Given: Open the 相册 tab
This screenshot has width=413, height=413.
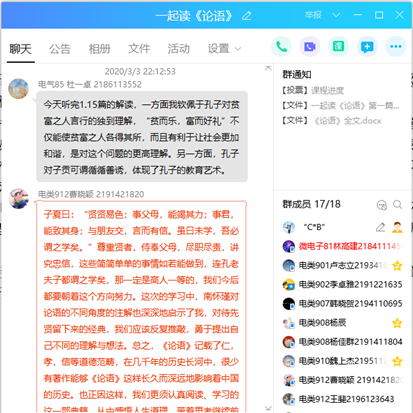Looking at the screenshot, I should point(100,49).
